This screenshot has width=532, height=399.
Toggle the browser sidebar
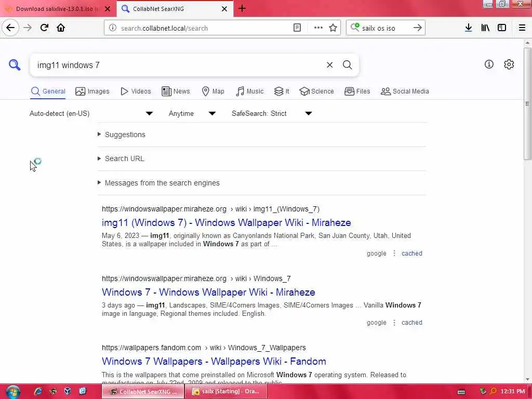pyautogui.click(x=502, y=28)
